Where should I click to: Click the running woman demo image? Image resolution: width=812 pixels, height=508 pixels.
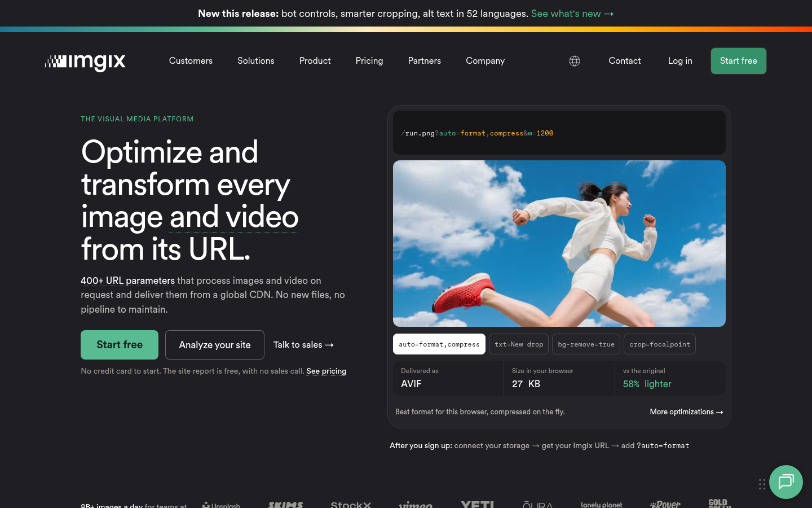pyautogui.click(x=559, y=243)
